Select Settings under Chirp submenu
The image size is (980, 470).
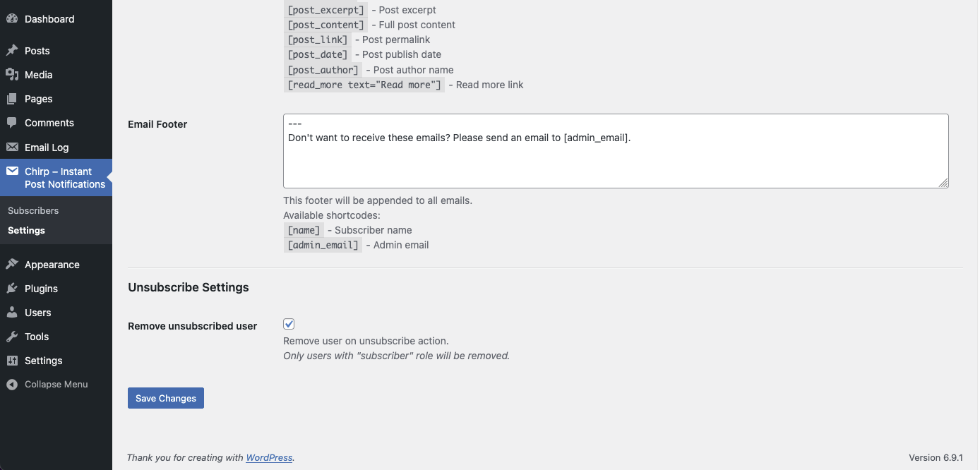click(x=26, y=230)
